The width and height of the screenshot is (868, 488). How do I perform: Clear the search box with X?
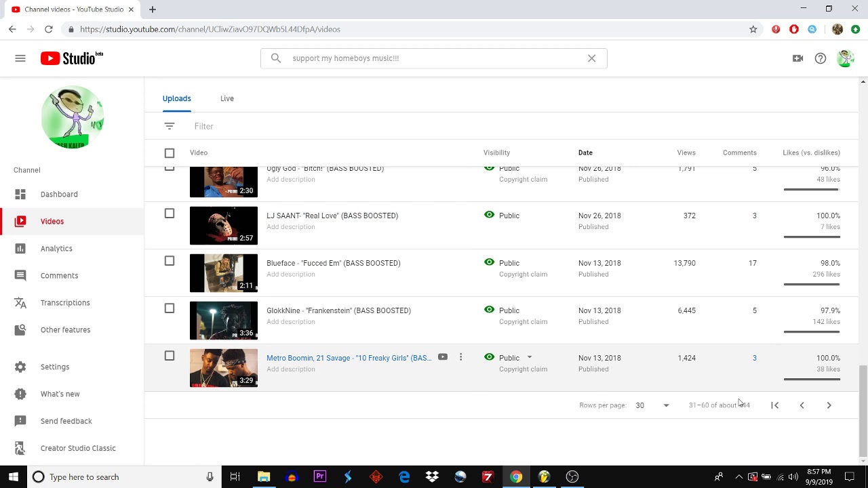(591, 58)
